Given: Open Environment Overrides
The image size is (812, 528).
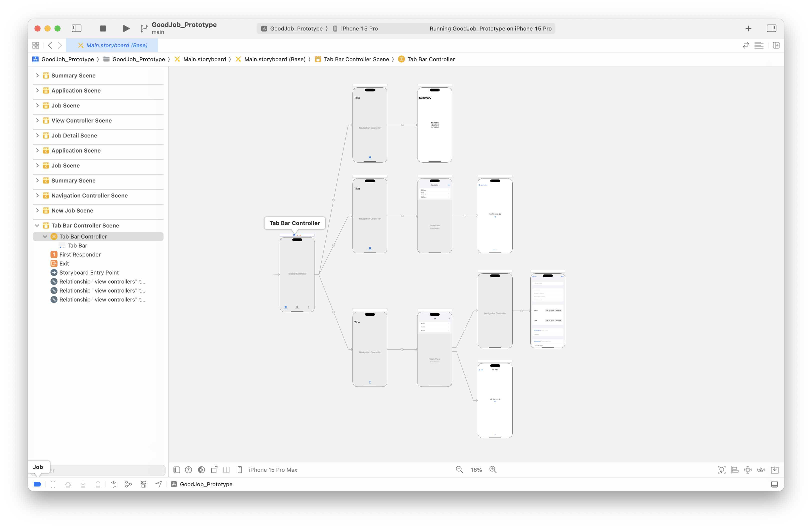Looking at the screenshot, I should [143, 484].
